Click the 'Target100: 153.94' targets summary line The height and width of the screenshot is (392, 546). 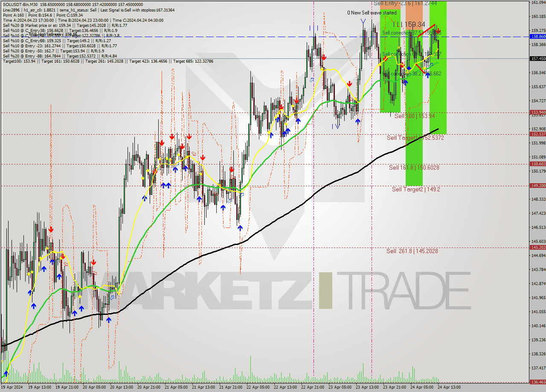click(x=108, y=61)
